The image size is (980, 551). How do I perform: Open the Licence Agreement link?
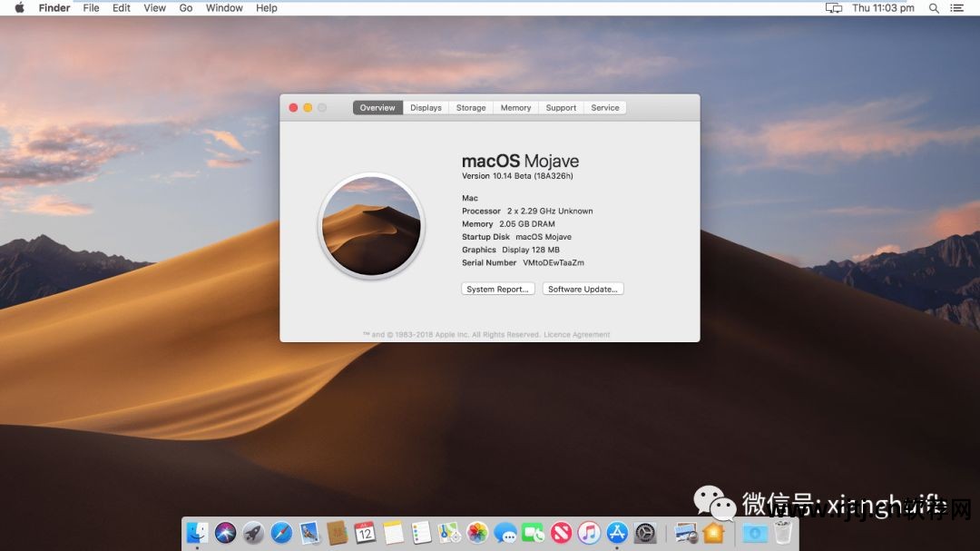[x=576, y=335]
